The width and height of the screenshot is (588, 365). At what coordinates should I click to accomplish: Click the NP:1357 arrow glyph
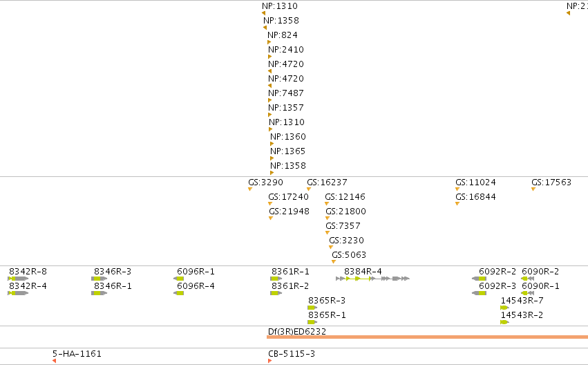(269, 115)
